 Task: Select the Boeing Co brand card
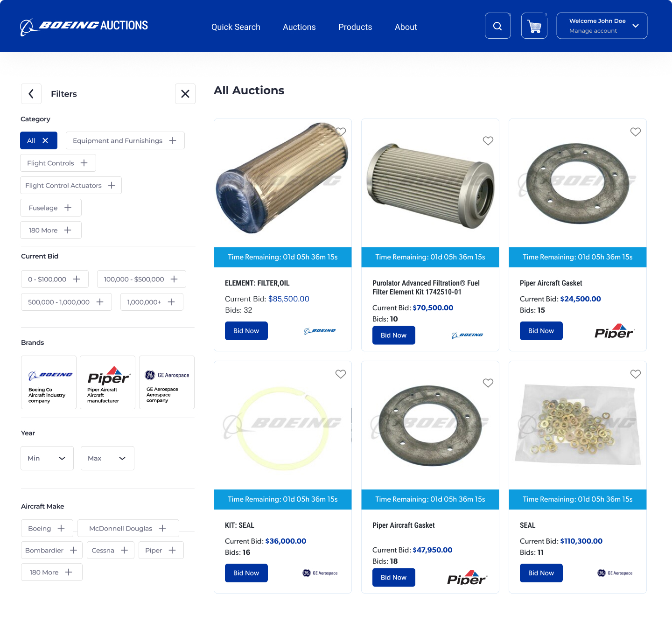tap(49, 383)
